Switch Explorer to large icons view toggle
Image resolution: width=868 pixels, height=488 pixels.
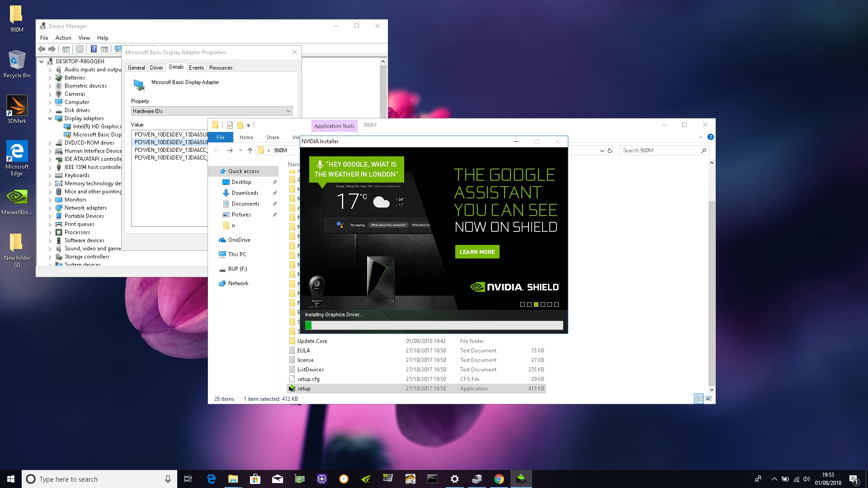(709, 399)
